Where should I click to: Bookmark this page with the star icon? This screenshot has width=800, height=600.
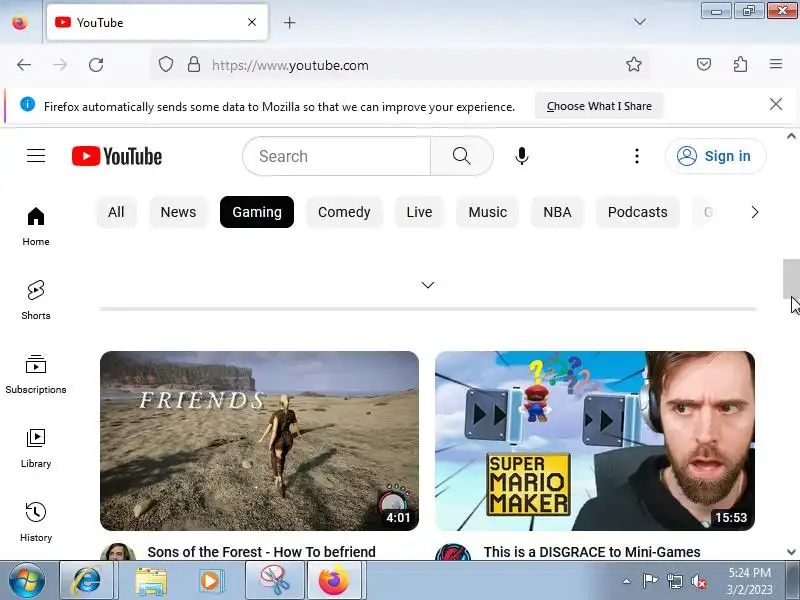pos(634,64)
